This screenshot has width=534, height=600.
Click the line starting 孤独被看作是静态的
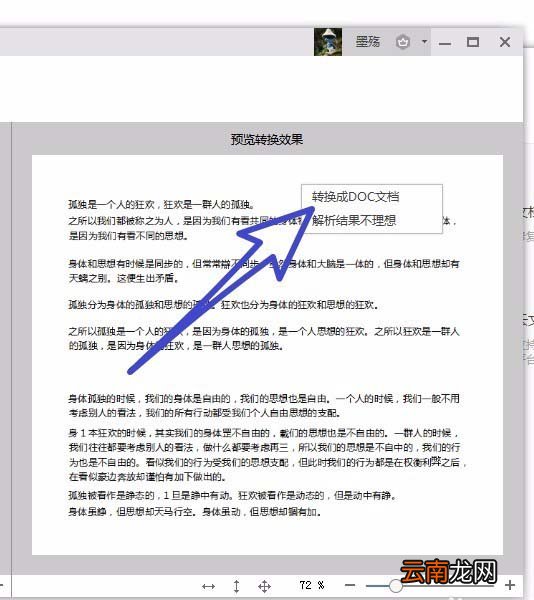tap(233, 496)
